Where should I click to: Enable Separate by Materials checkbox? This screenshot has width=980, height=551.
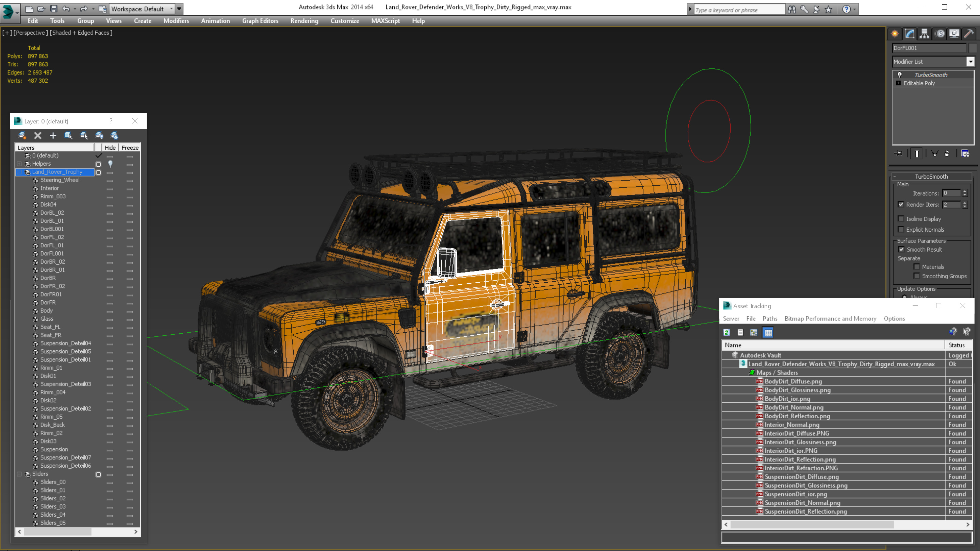[917, 267]
